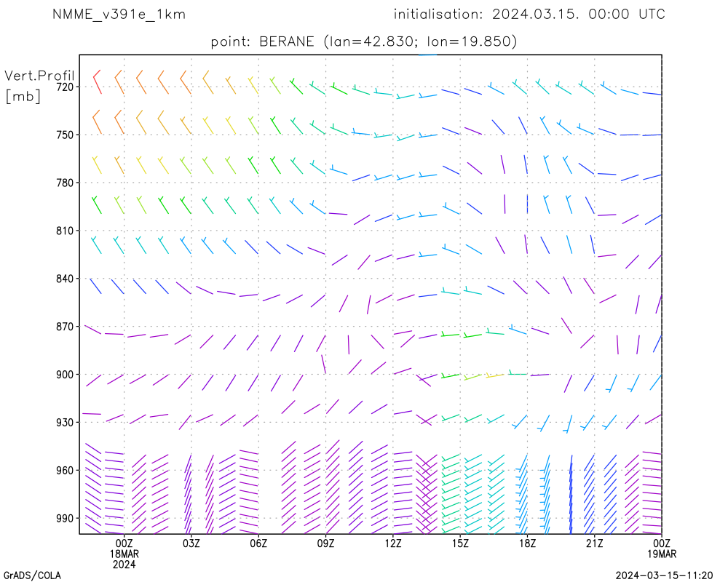The height and width of the screenshot is (582, 728).
Task: Click the 15Z time axis label
Action: pyautogui.click(x=460, y=543)
